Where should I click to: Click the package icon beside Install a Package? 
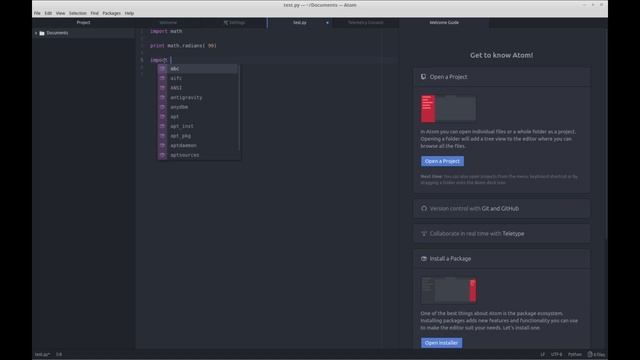click(x=424, y=259)
